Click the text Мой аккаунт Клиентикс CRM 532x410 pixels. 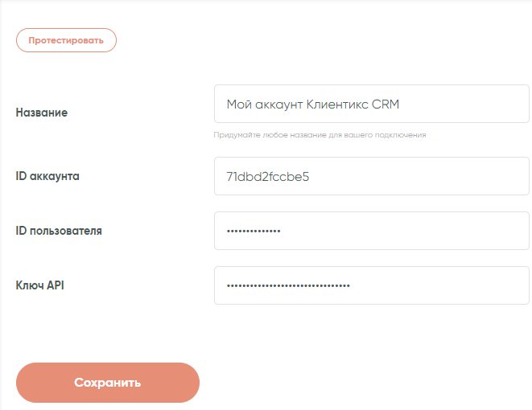[x=313, y=105]
